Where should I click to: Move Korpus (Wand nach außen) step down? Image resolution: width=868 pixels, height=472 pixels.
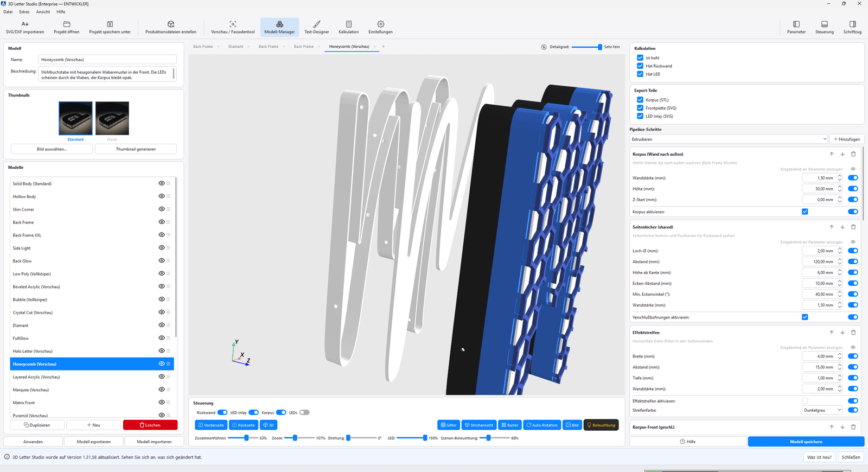coord(843,154)
